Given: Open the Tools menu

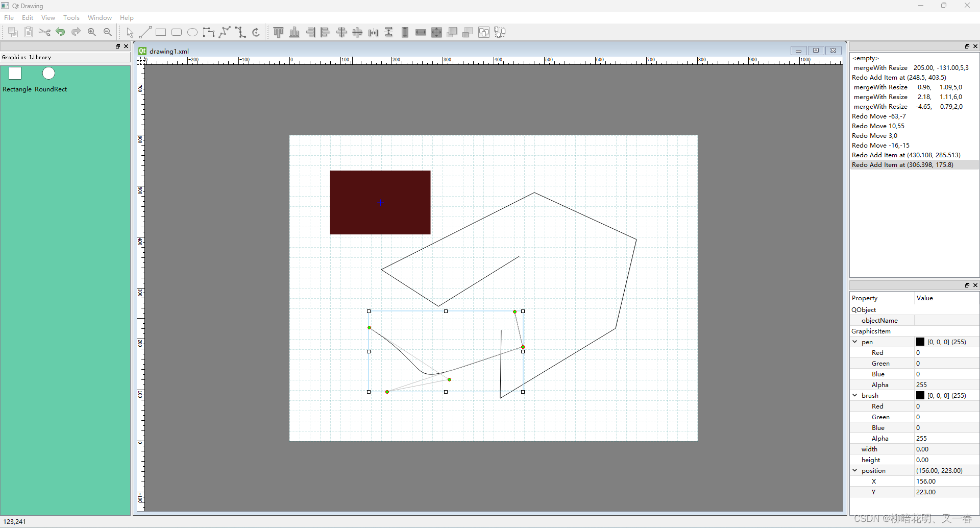Looking at the screenshot, I should point(71,17).
